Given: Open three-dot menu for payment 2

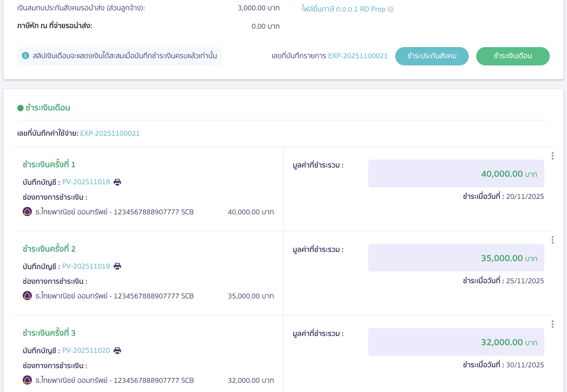Looking at the screenshot, I should tap(552, 240).
